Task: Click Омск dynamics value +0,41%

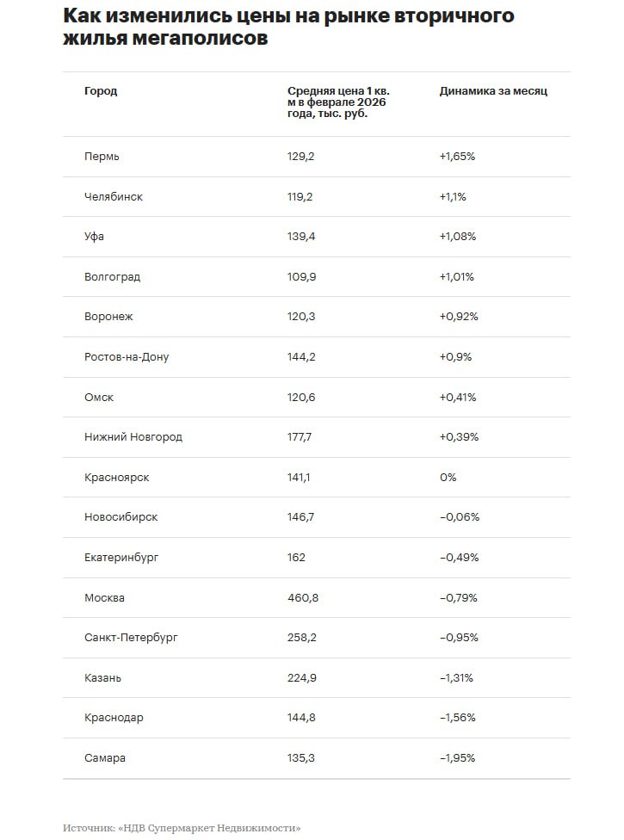Action: [457, 398]
